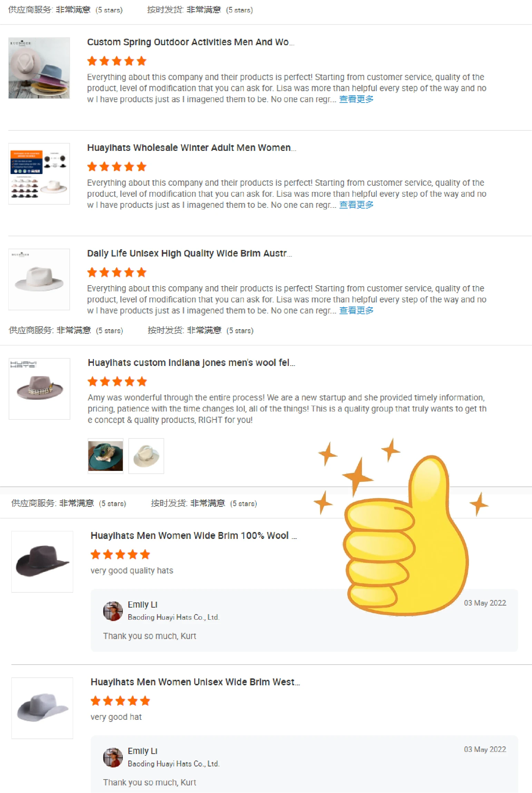
Task: Open the Indiana Jones wool felt hat thumbnail
Action: pos(39,389)
